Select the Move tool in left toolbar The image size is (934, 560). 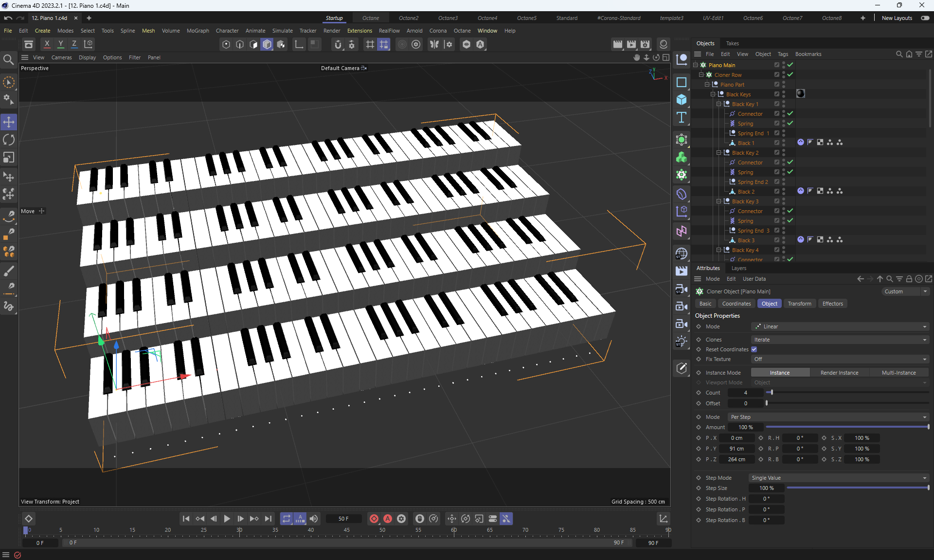[x=9, y=122]
